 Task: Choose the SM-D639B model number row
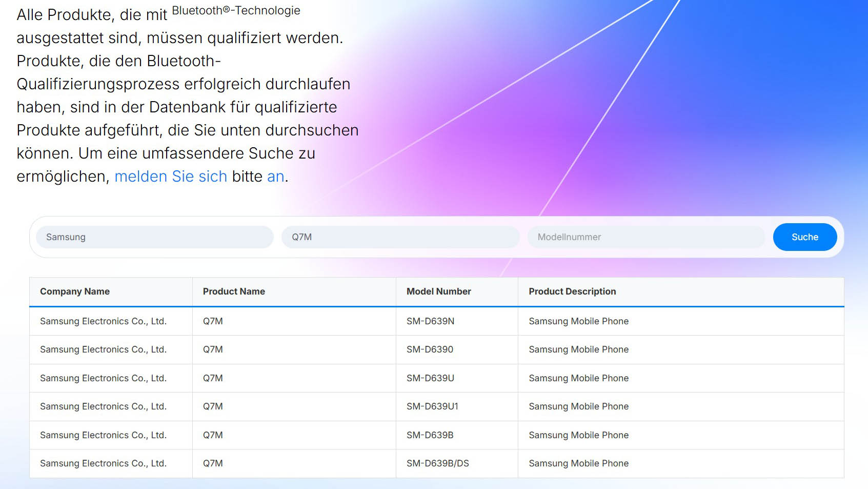(430, 435)
